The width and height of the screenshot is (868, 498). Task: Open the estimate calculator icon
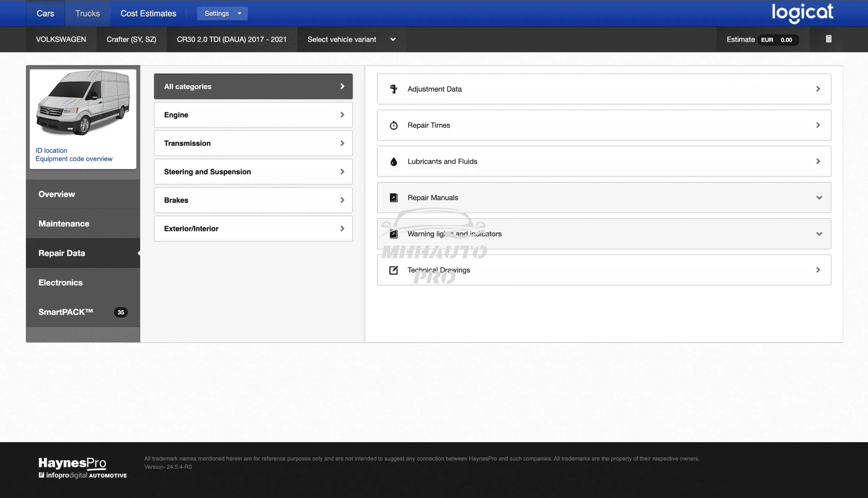tap(829, 39)
